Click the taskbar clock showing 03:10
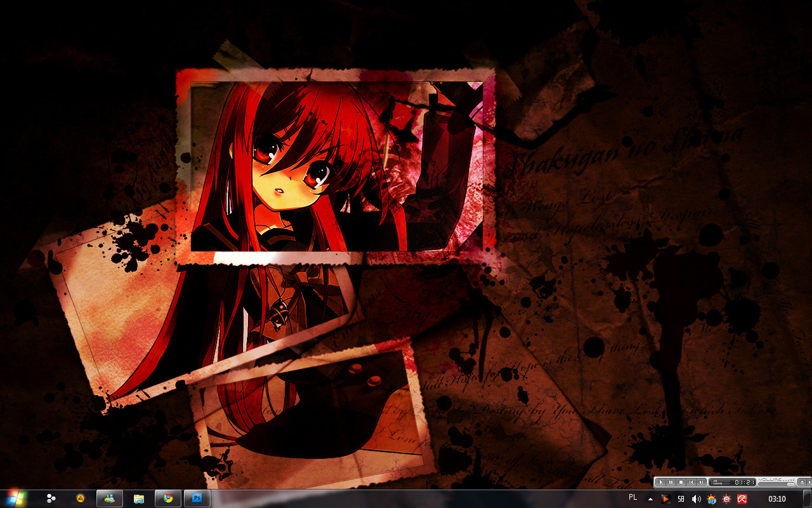The image size is (812, 508). point(776,499)
